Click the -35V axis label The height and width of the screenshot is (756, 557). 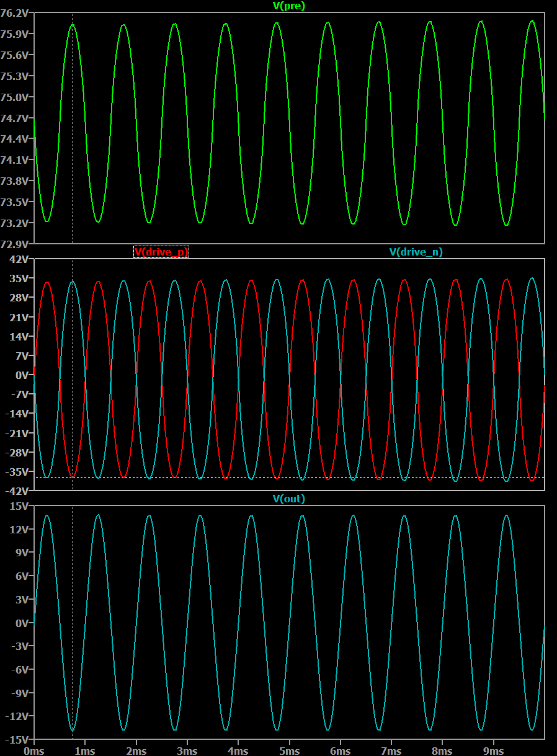(x=17, y=472)
